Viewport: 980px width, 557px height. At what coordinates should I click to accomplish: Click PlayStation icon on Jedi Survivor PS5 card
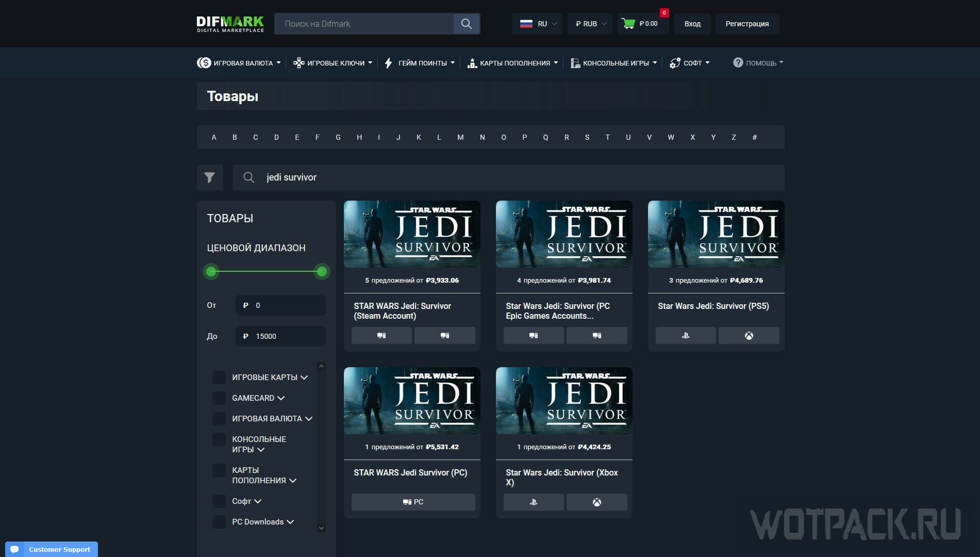(685, 336)
